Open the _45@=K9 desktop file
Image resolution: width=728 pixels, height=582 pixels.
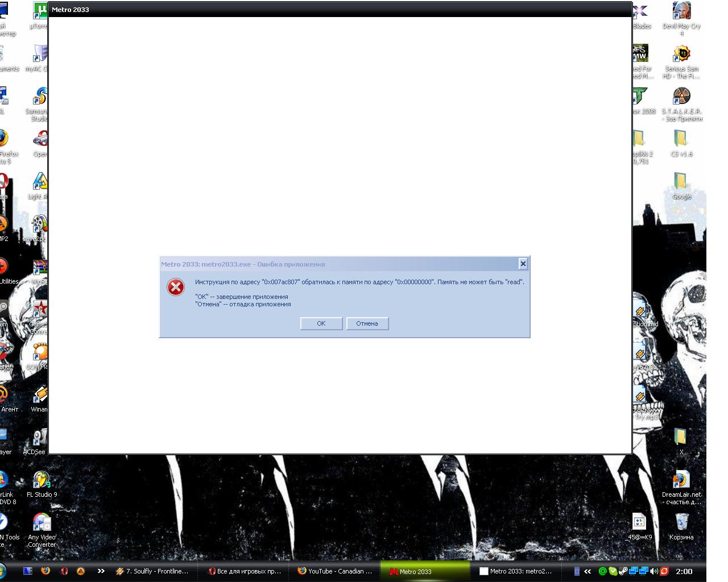click(639, 526)
